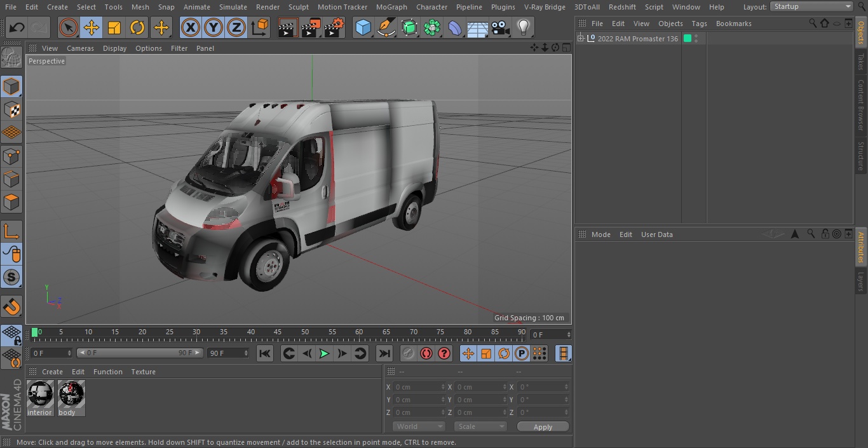Toggle X axis lock

coord(190,27)
